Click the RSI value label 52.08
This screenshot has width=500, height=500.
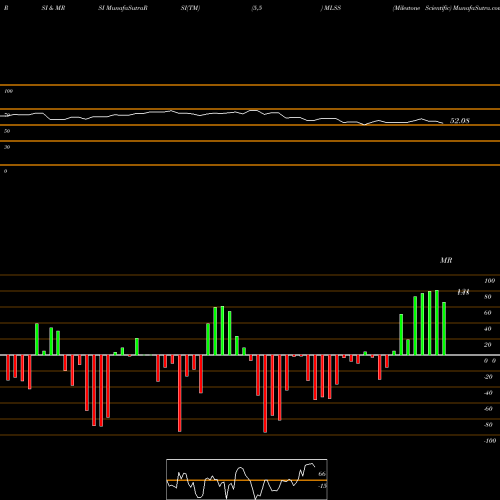click(x=460, y=121)
